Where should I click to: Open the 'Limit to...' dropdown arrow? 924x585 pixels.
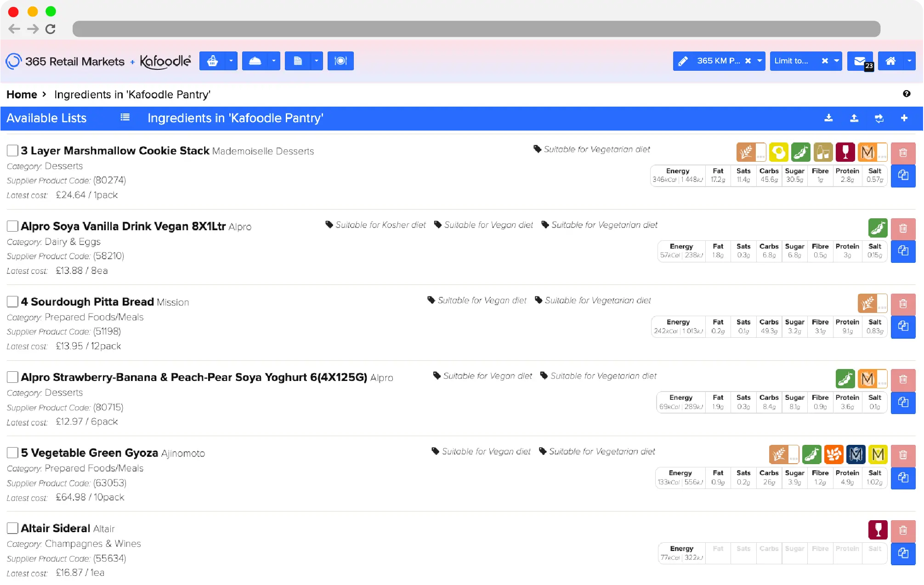(x=837, y=61)
